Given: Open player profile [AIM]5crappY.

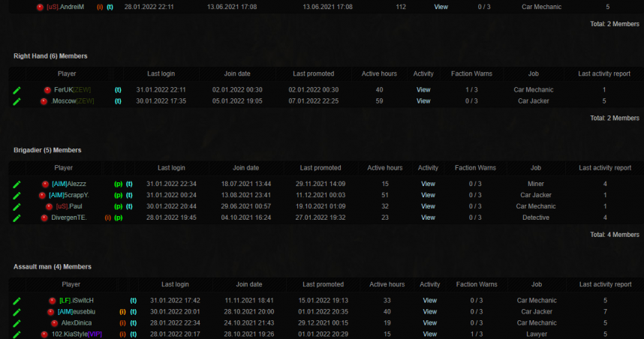Looking at the screenshot, I should pyautogui.click(x=68, y=195).
